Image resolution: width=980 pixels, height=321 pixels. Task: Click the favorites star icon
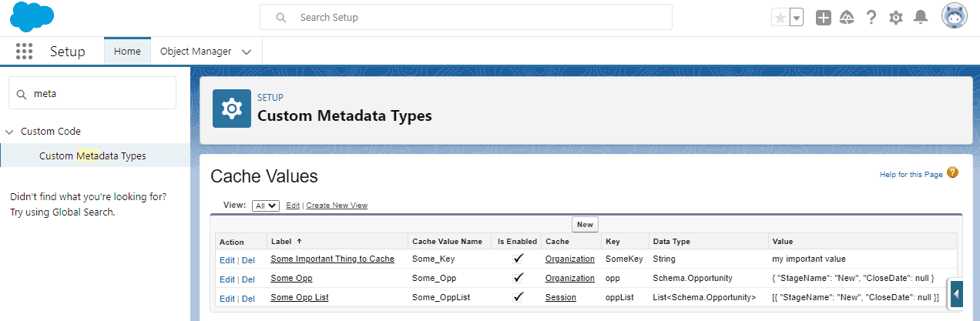click(780, 17)
